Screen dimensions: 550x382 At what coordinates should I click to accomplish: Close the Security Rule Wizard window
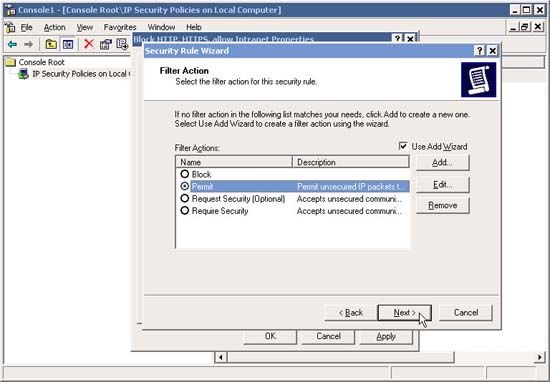(492, 51)
